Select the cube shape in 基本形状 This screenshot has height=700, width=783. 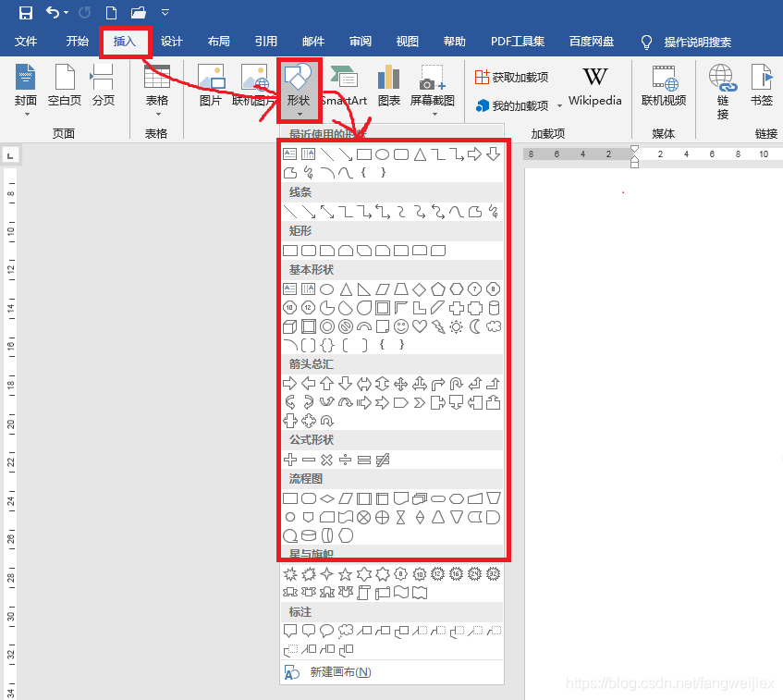tap(289, 326)
